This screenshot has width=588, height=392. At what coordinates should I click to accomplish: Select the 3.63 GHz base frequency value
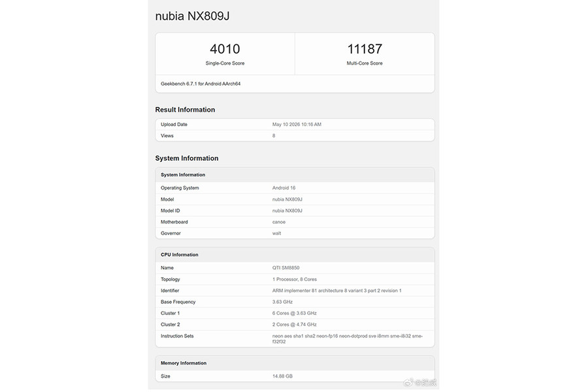pos(282,302)
